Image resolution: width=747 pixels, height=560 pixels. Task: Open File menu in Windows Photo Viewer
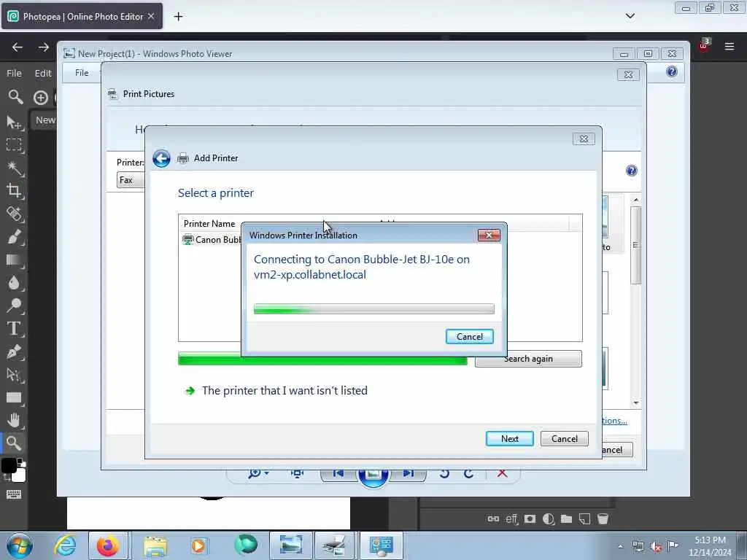pos(82,73)
